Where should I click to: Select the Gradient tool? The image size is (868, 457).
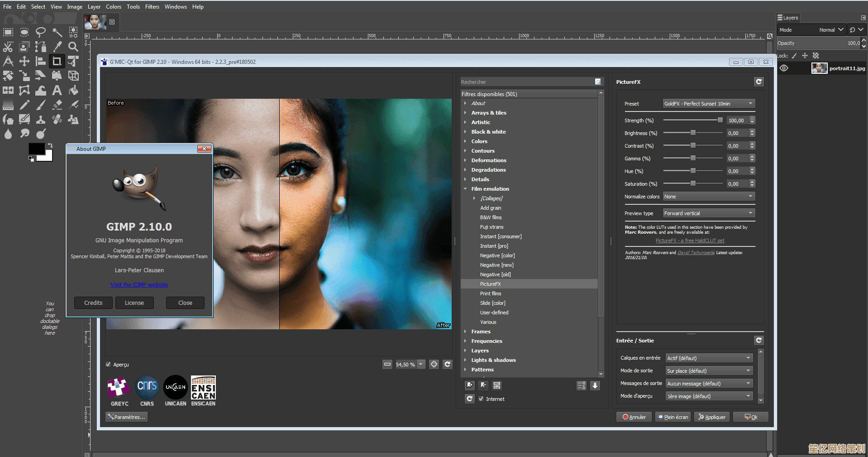coord(8,105)
